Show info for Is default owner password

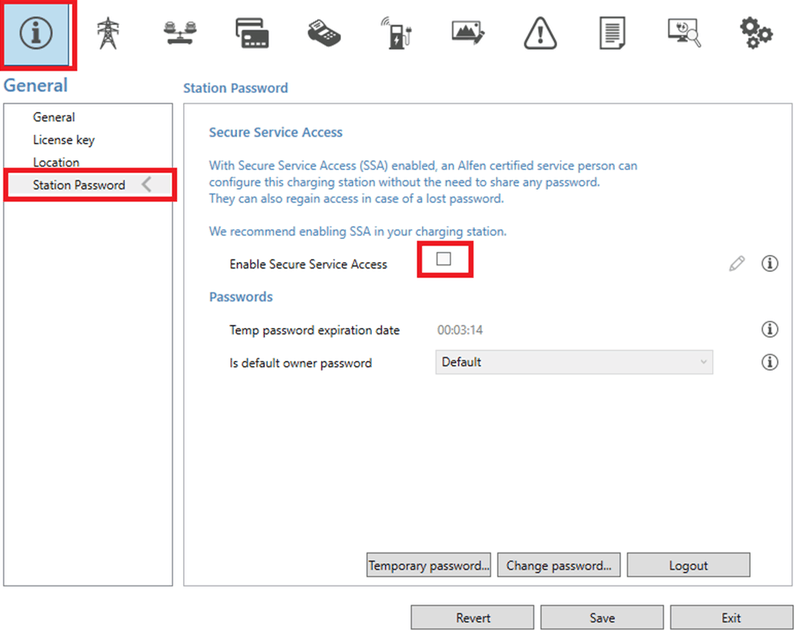click(769, 362)
